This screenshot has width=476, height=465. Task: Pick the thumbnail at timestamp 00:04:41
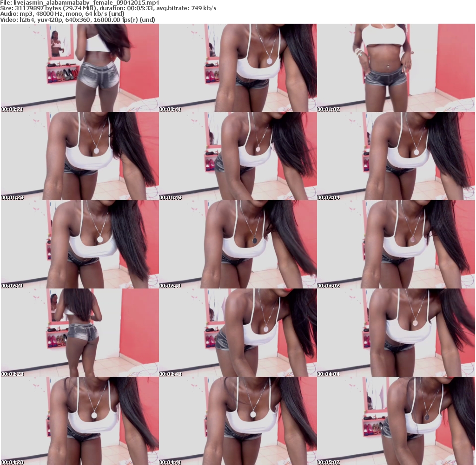tap(238, 421)
